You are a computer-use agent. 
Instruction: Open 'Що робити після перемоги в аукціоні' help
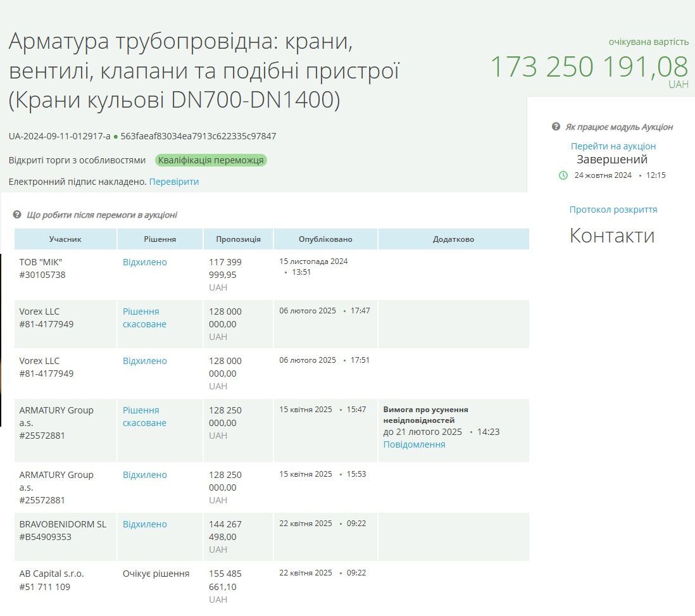click(x=102, y=215)
